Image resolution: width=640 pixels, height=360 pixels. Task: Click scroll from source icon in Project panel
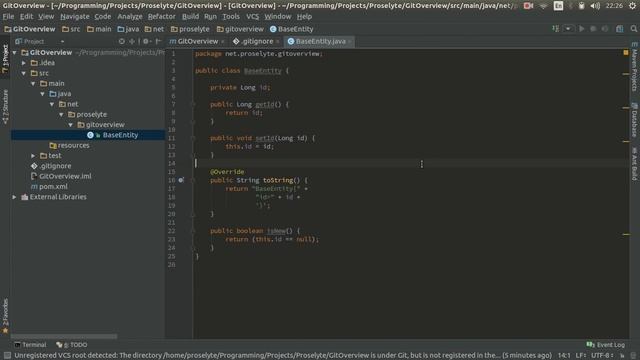tap(122, 41)
